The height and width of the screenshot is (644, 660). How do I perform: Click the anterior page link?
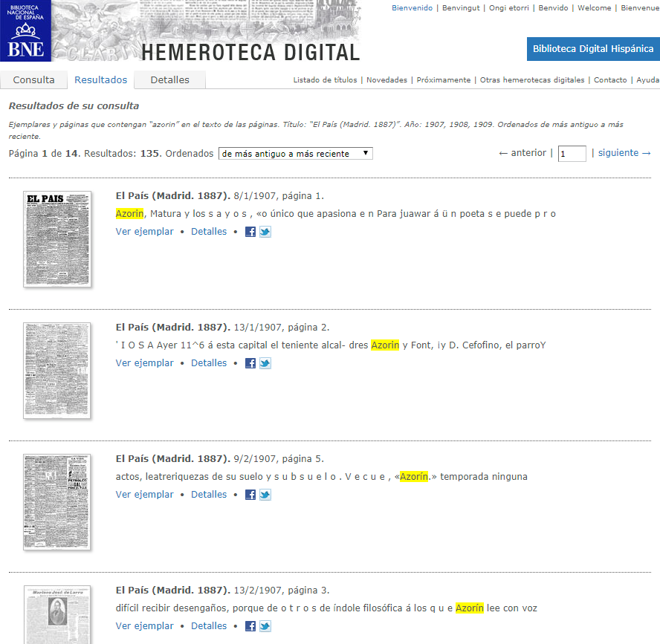tap(522, 153)
